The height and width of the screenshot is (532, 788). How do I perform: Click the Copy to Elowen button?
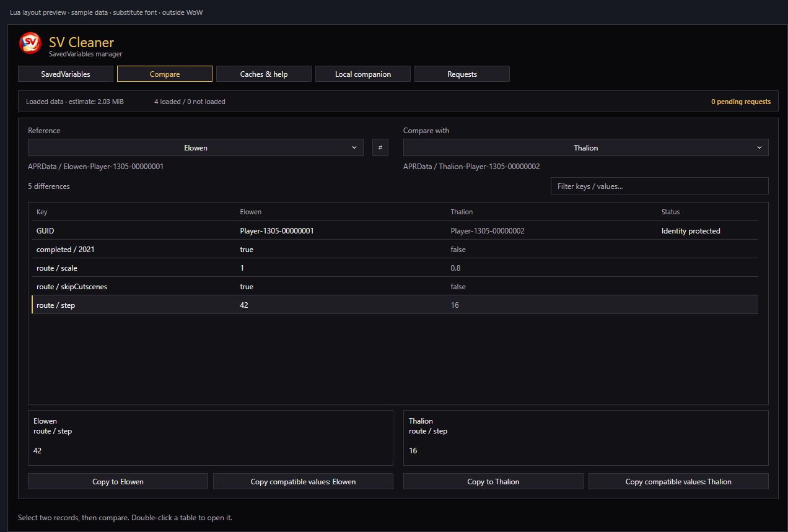118,481
